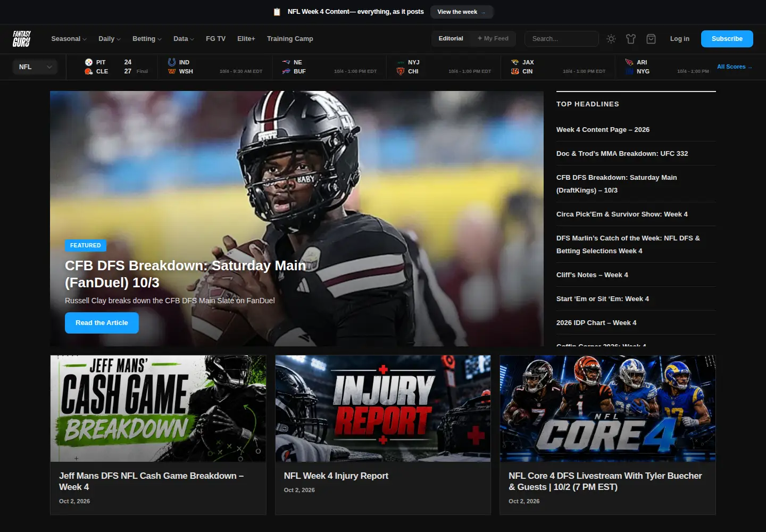The height and width of the screenshot is (532, 766).
Task: Open the Training Camp menu item
Action: [290, 39]
